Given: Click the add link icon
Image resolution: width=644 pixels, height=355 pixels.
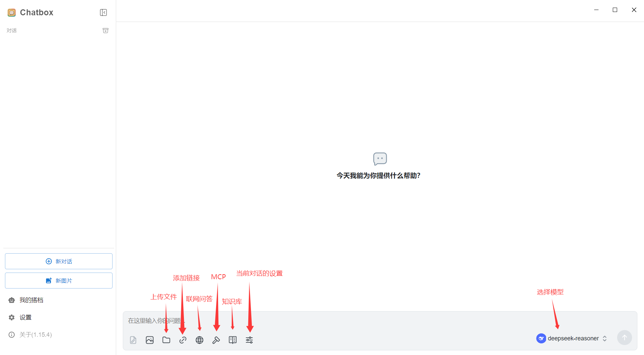Looking at the screenshot, I should [x=183, y=340].
